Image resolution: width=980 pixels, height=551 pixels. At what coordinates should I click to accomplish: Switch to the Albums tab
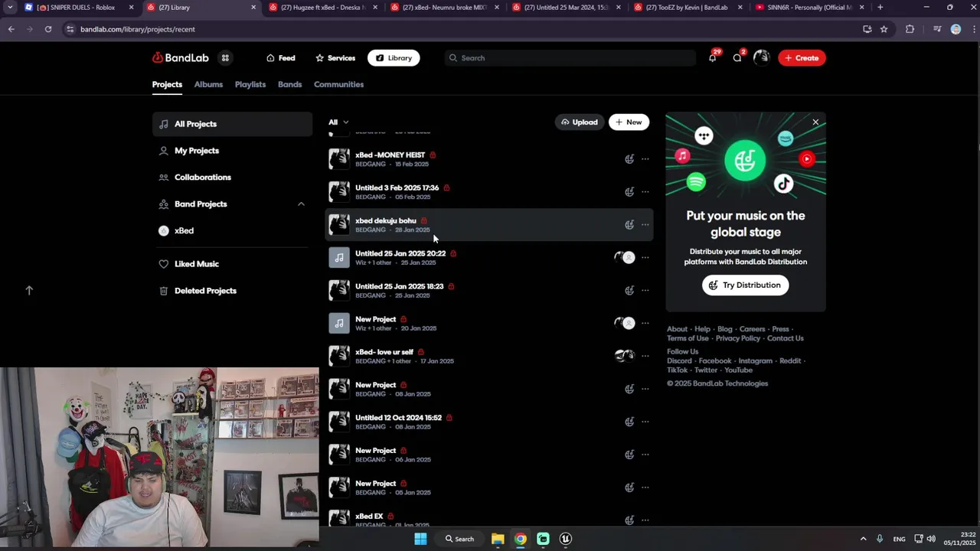[208, 85]
